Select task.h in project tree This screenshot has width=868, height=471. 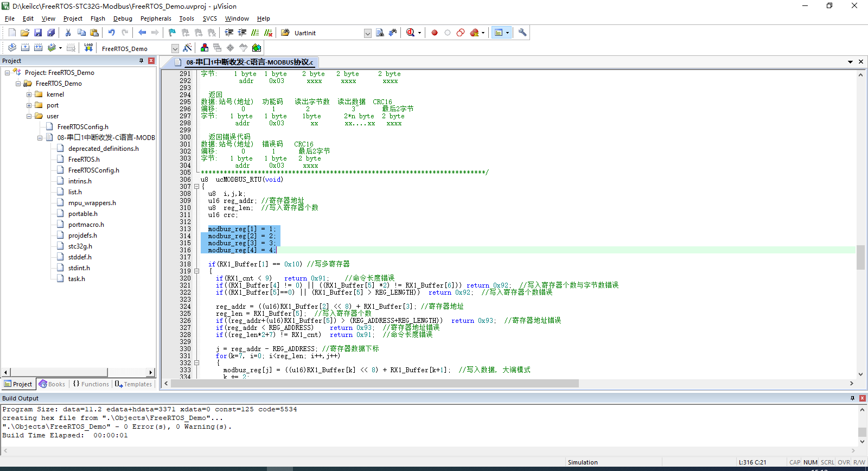(76, 278)
